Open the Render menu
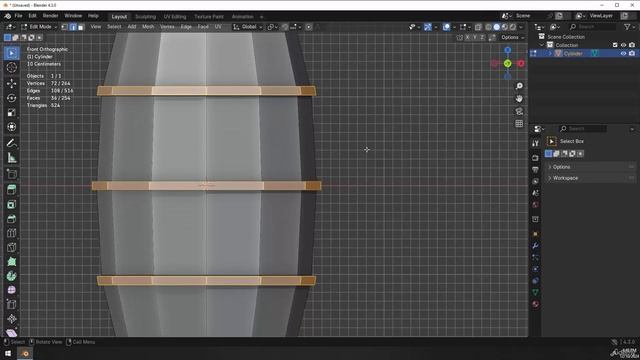 coord(51,16)
